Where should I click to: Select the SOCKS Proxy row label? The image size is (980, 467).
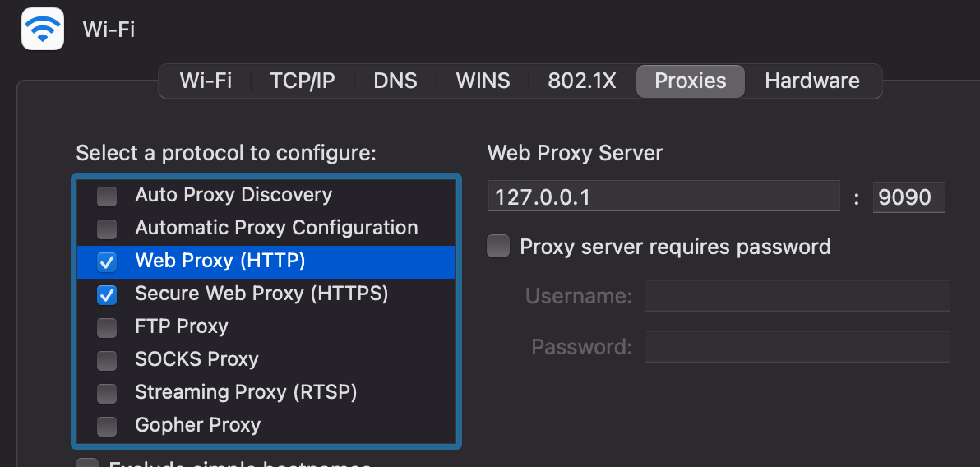[196, 358]
